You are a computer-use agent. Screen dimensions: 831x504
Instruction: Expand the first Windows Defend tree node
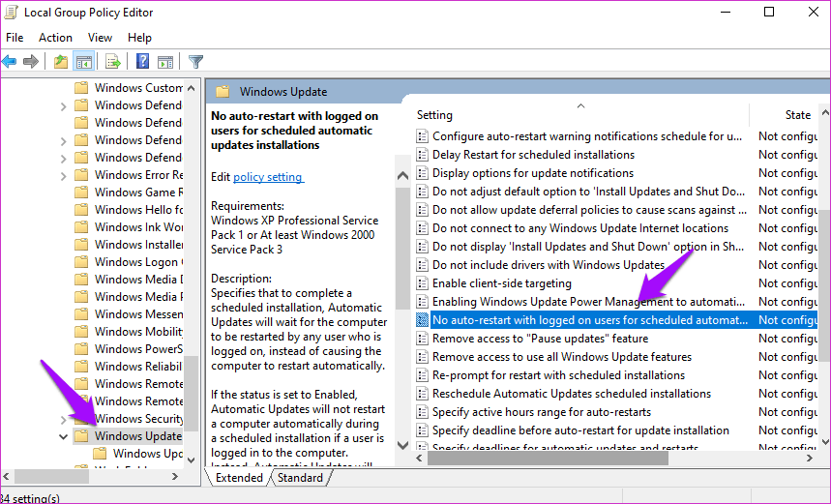click(x=63, y=106)
